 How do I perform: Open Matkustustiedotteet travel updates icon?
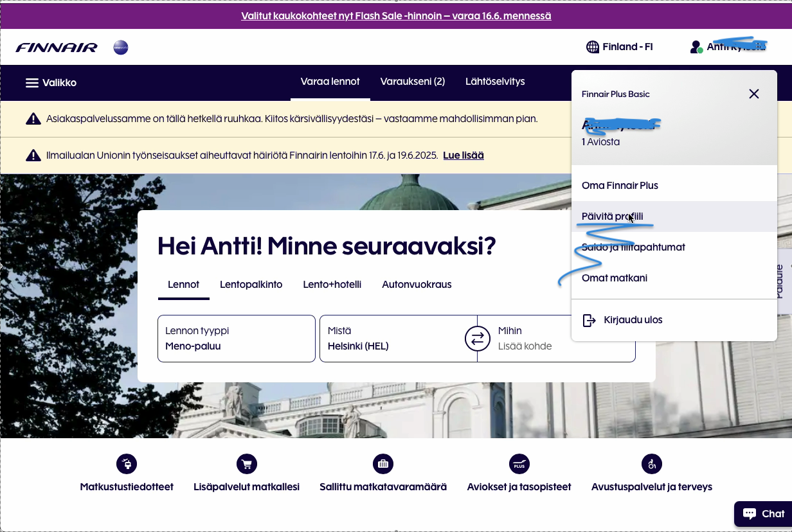pyautogui.click(x=127, y=463)
